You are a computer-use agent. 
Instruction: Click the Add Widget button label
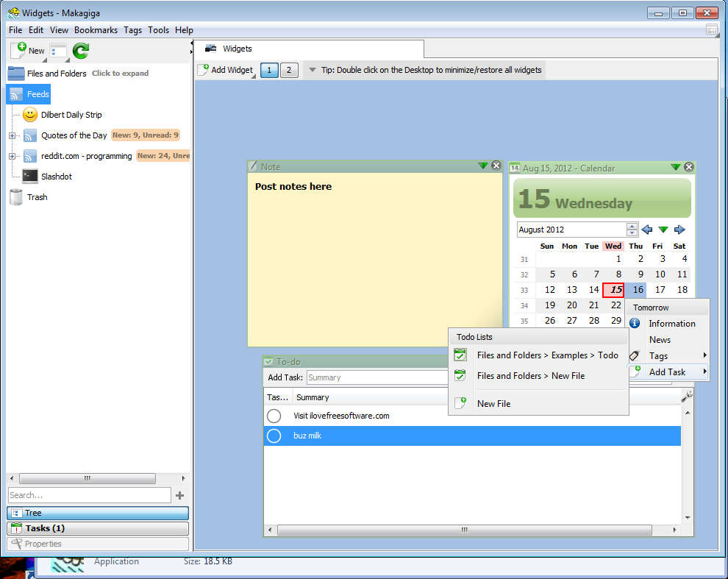coord(232,70)
